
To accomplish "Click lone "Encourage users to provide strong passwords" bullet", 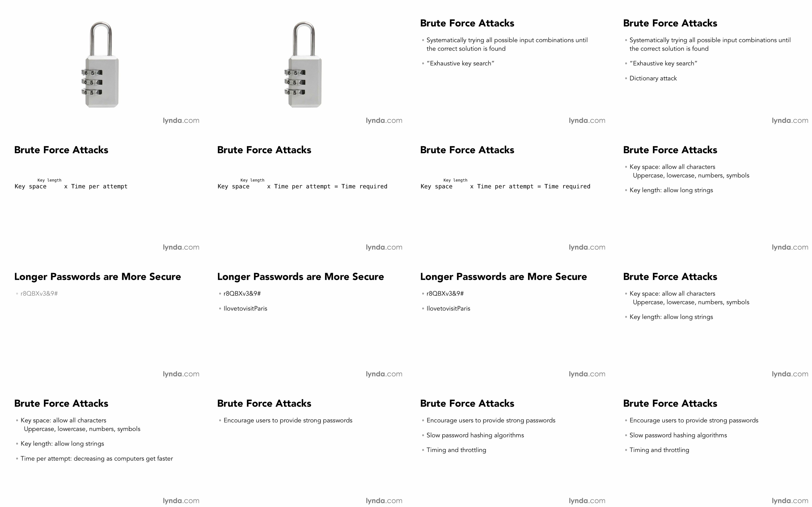I will click(x=288, y=421).
